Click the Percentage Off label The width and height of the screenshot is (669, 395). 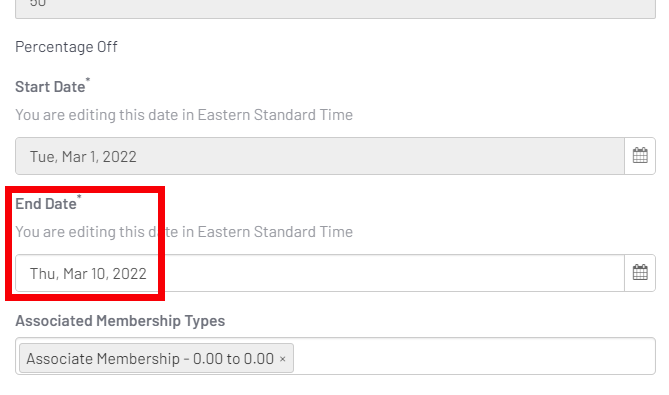coord(66,46)
